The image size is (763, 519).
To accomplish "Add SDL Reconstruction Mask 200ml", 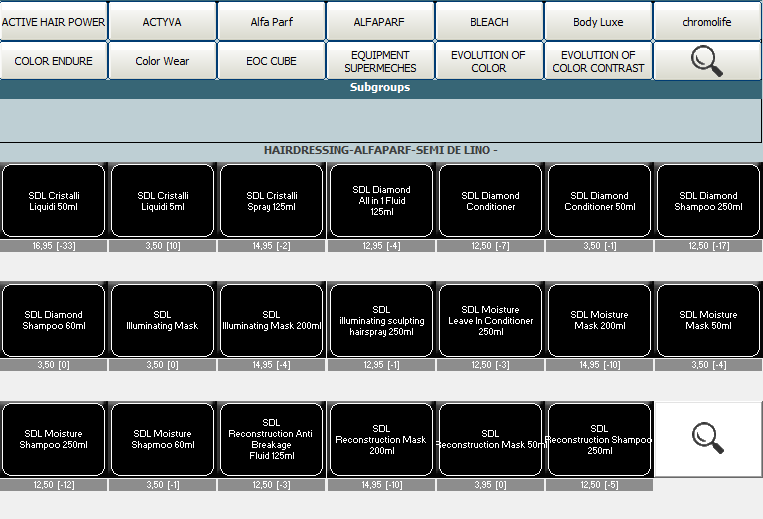I will coord(381,439).
